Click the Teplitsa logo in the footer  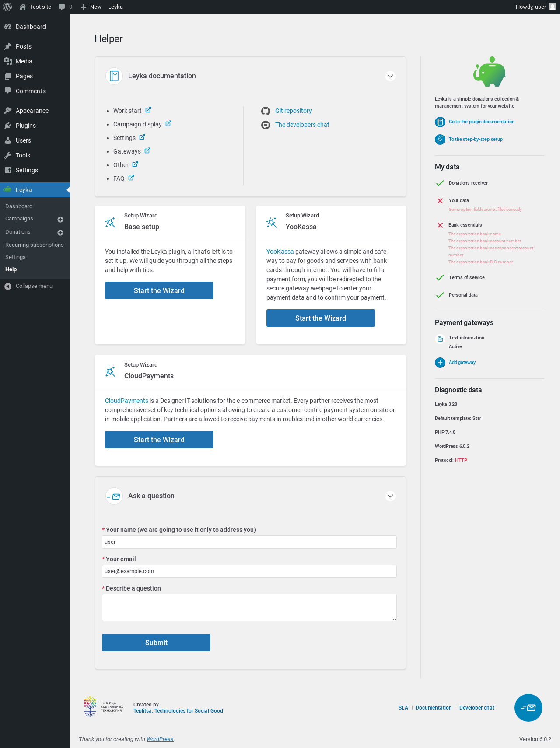pyautogui.click(x=103, y=706)
